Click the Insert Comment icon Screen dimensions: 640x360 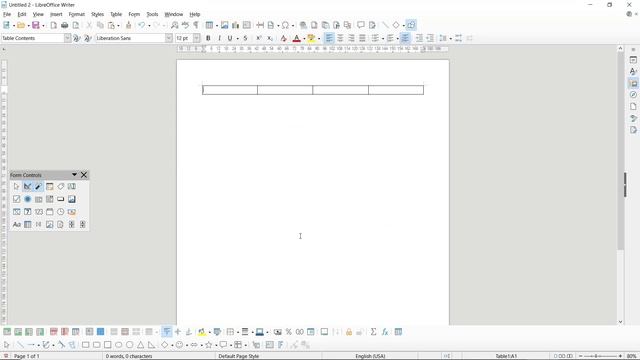pos(361,25)
